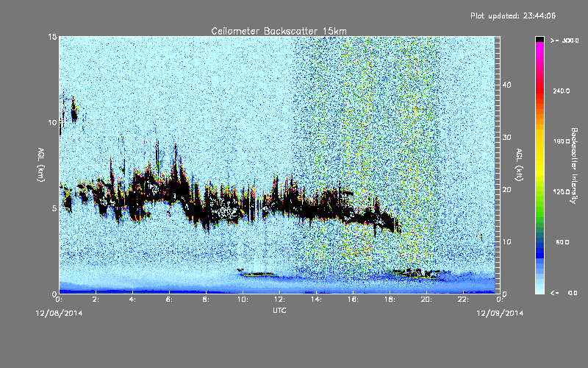This screenshot has height=368, width=588.
Task: Click the '8:' time tick on x-axis
Action: point(206,300)
